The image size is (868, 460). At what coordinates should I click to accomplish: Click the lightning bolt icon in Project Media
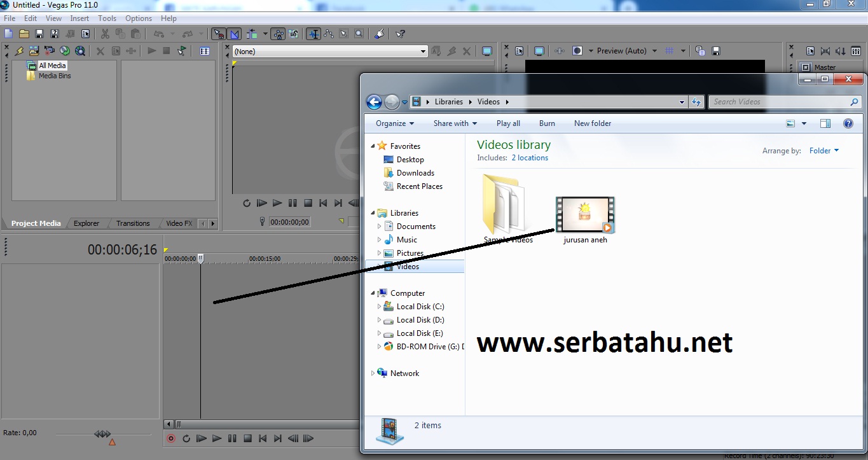pos(19,51)
